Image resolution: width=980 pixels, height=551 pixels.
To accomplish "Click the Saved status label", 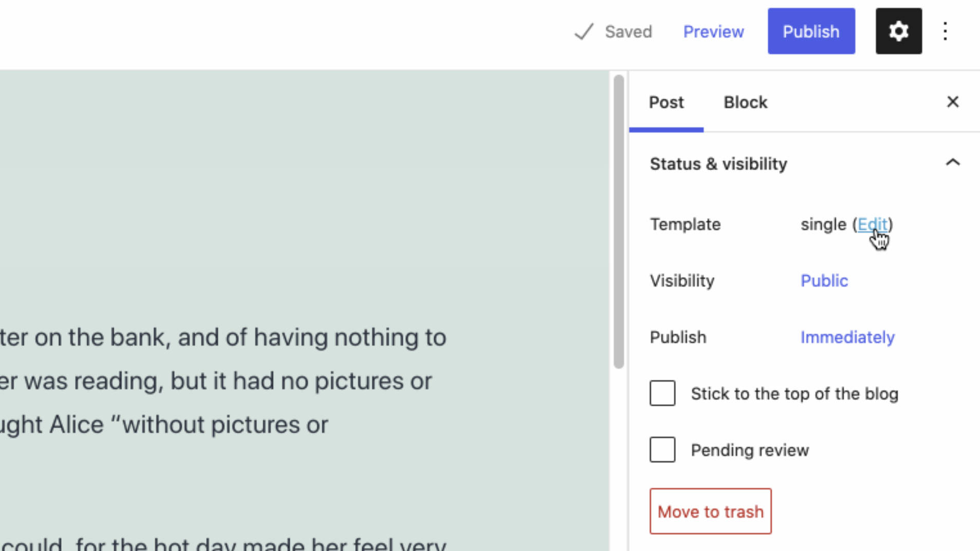I will 628,31.
